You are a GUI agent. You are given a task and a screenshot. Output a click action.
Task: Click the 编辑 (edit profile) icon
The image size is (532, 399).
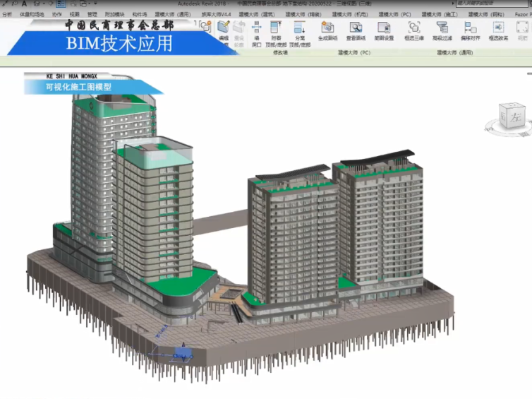[223, 30]
